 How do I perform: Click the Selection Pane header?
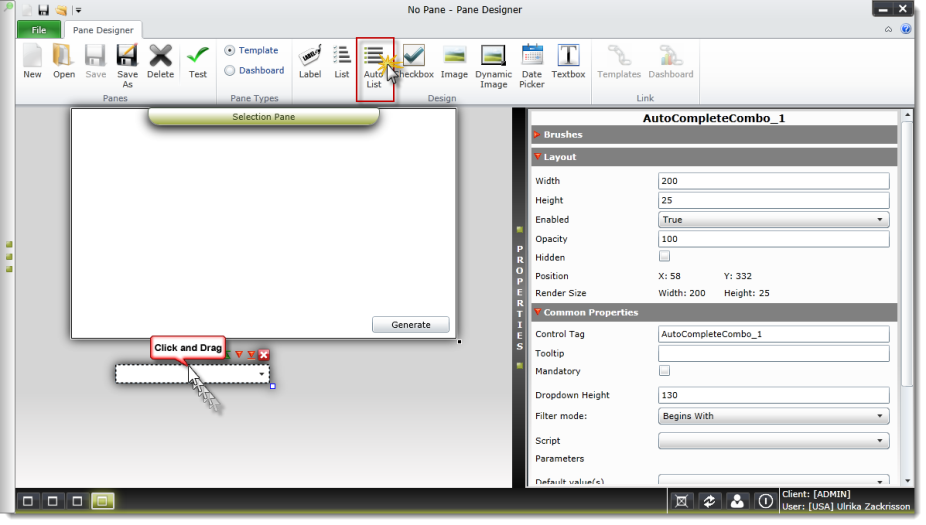263,117
